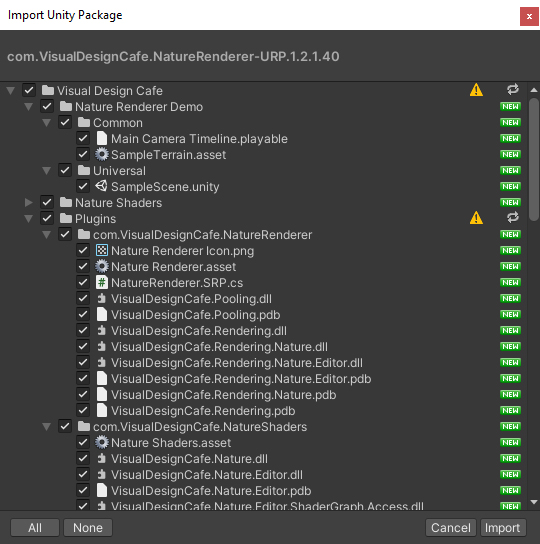Click the refresh arrows icon on Plugins row
This screenshot has width=540, height=544.
513,218
